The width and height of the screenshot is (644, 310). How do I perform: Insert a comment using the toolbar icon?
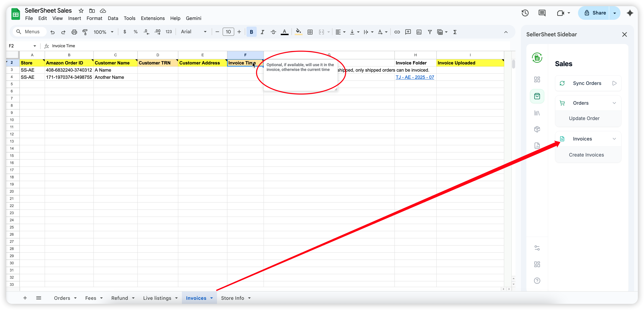pos(408,32)
